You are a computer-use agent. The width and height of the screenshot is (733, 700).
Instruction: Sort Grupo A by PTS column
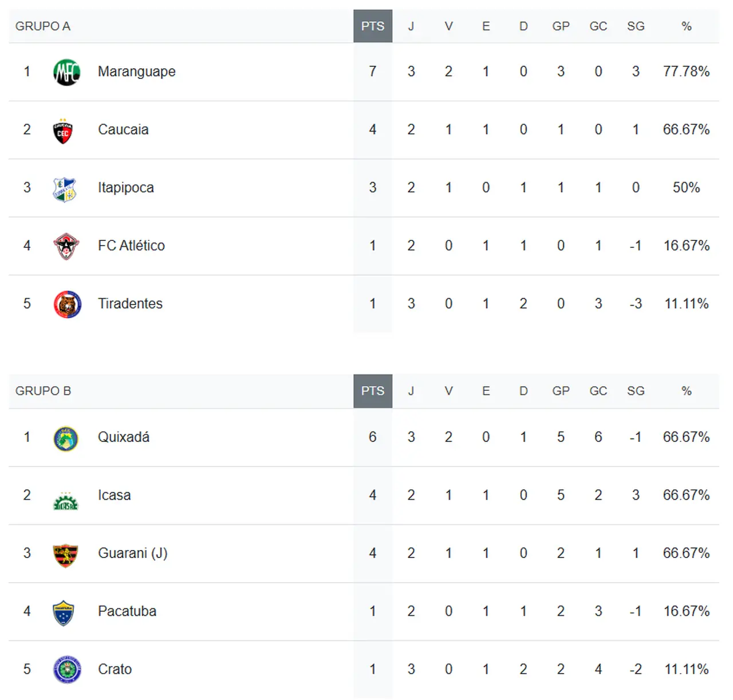coord(373,26)
